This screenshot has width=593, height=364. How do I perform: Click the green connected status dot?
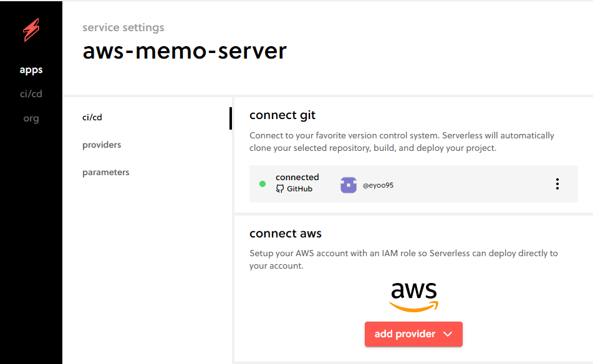tap(263, 184)
